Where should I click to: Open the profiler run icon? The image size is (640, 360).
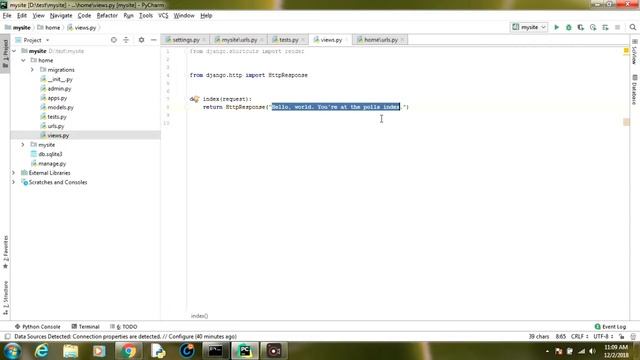pos(593,27)
